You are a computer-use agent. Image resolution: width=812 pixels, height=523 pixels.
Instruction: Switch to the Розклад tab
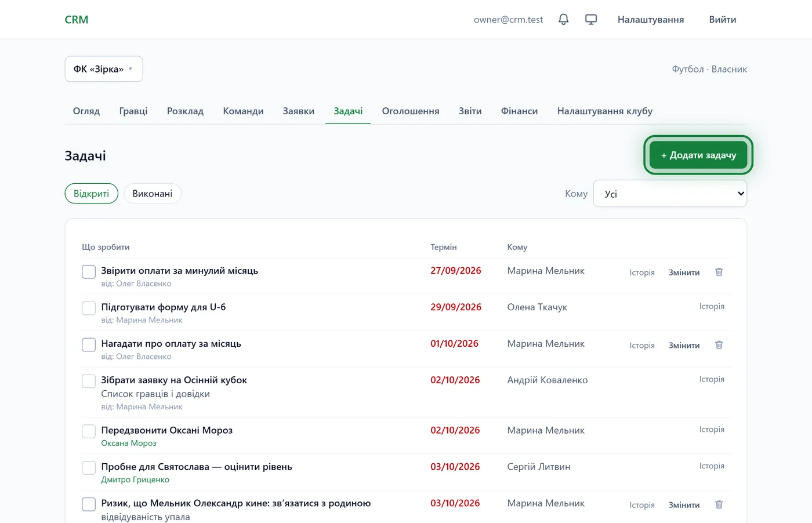pos(185,111)
